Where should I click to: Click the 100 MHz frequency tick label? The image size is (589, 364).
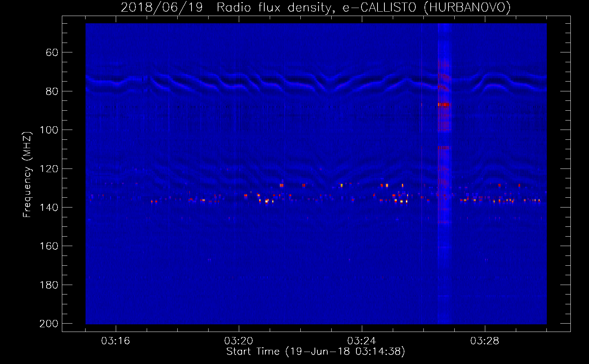[x=49, y=130]
